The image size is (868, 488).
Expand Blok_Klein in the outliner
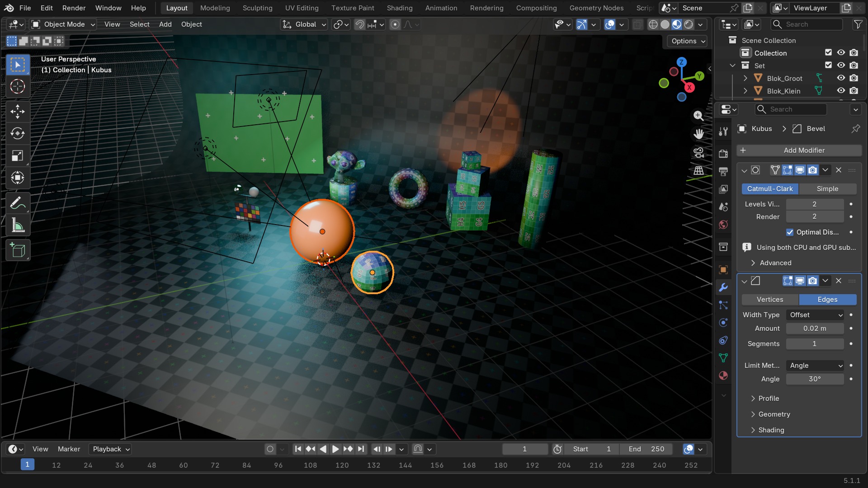pyautogui.click(x=745, y=91)
